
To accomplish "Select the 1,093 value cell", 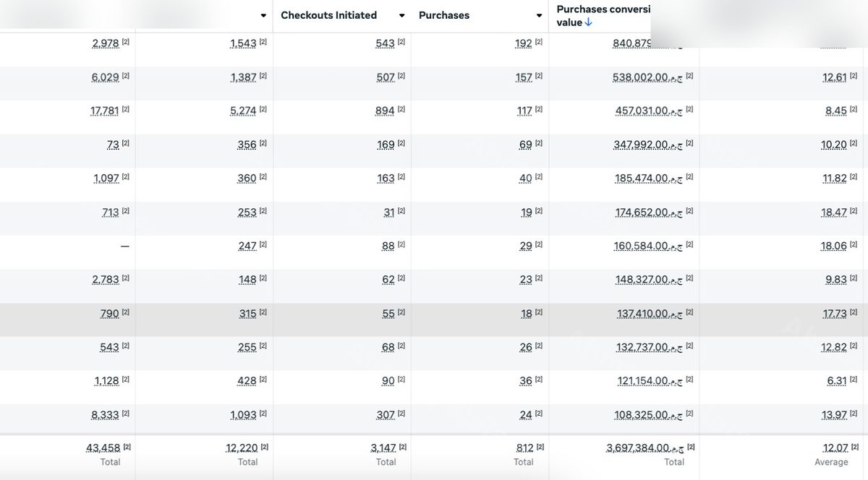I will pos(243,414).
